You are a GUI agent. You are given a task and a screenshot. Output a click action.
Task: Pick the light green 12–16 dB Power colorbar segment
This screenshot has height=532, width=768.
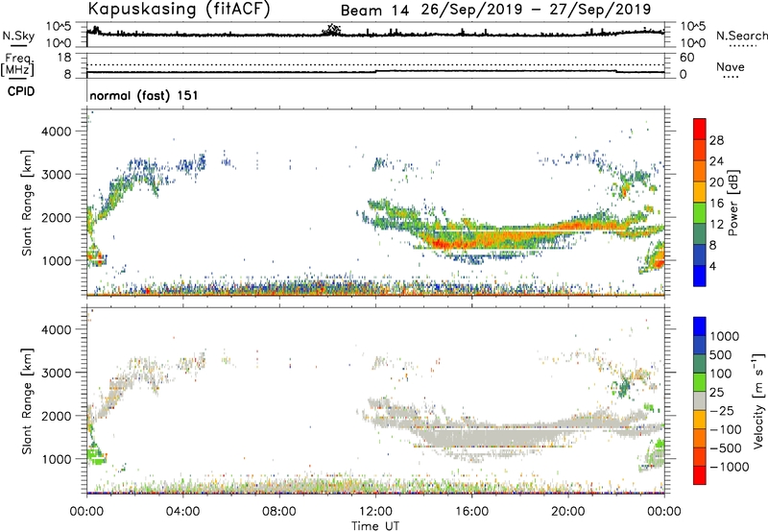[x=700, y=212]
